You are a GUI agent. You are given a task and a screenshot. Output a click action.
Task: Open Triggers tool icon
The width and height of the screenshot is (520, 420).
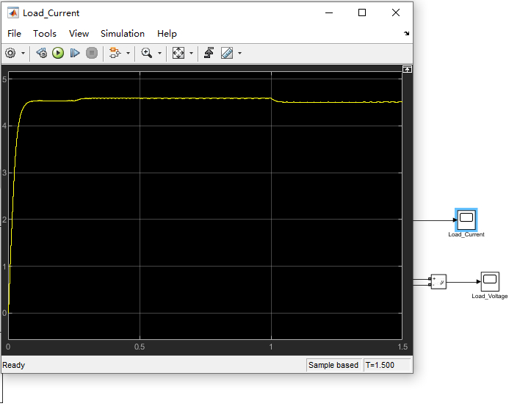209,53
